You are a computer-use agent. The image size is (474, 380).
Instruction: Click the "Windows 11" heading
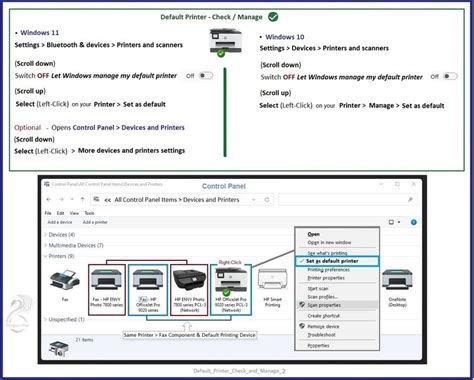(39, 33)
